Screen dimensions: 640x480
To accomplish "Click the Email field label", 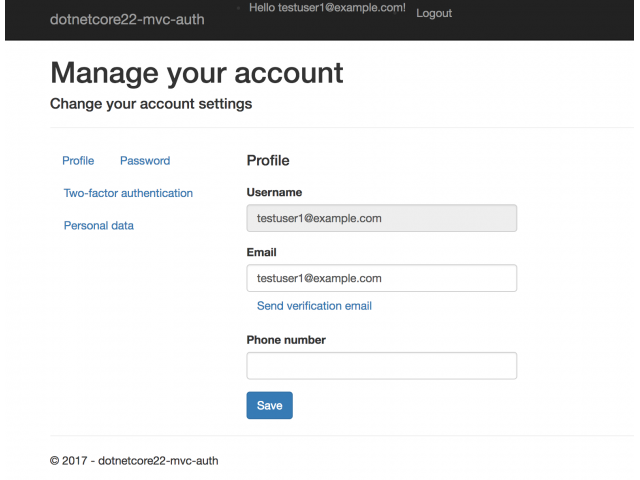I will 261,252.
